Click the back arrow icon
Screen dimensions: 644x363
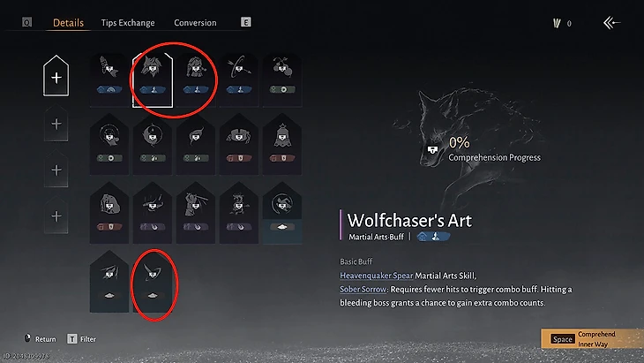[x=611, y=23]
